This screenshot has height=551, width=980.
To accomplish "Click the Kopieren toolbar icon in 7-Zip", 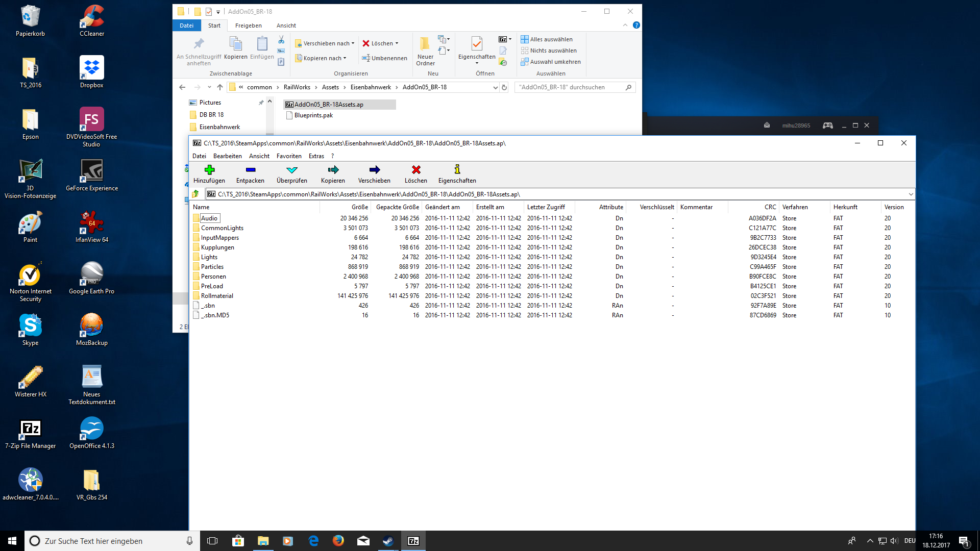I will pyautogui.click(x=333, y=170).
